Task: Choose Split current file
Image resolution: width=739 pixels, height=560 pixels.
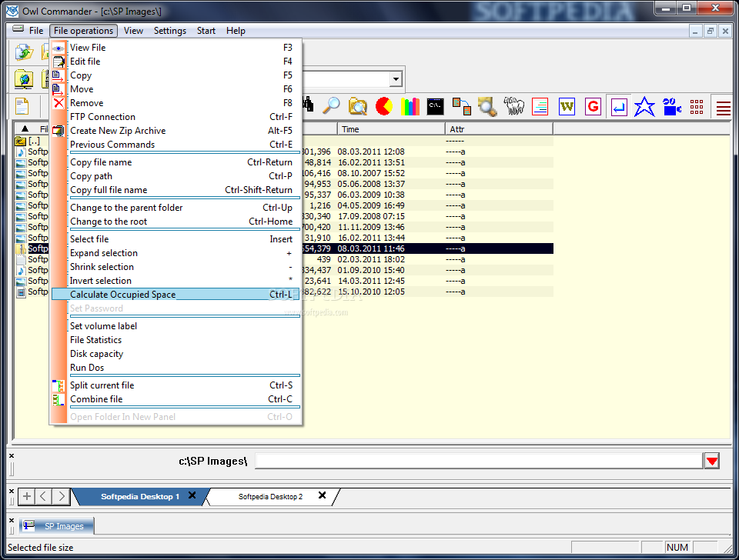Action: [x=176, y=385]
